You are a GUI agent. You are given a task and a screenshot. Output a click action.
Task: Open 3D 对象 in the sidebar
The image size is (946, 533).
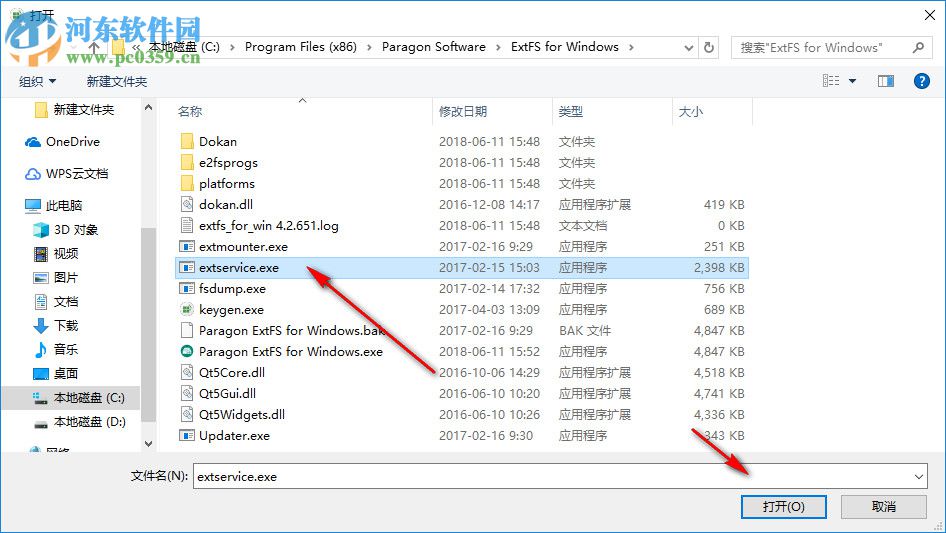(x=65, y=229)
